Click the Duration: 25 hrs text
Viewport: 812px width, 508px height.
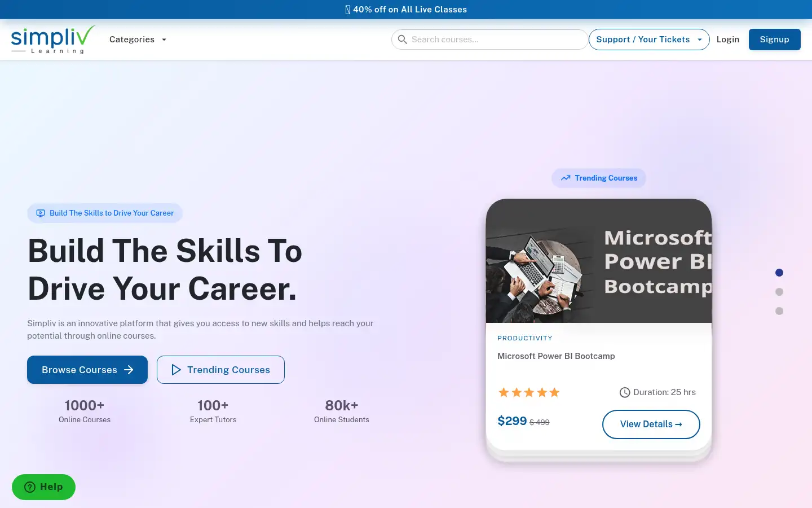(x=664, y=392)
